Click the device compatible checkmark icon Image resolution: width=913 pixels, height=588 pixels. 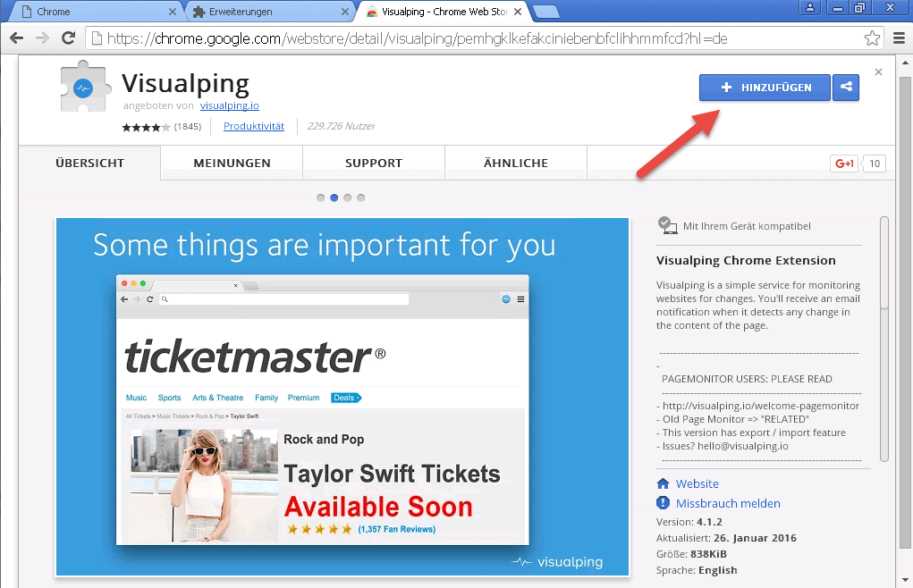tap(667, 225)
